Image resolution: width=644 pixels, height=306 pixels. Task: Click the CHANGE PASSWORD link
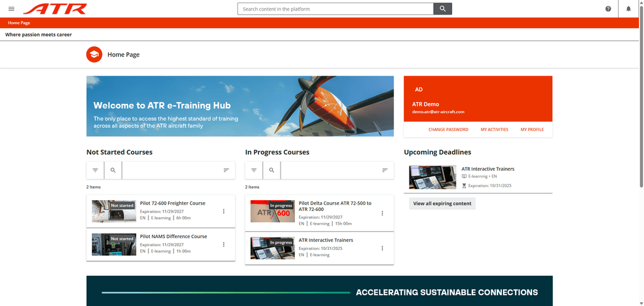(x=448, y=130)
